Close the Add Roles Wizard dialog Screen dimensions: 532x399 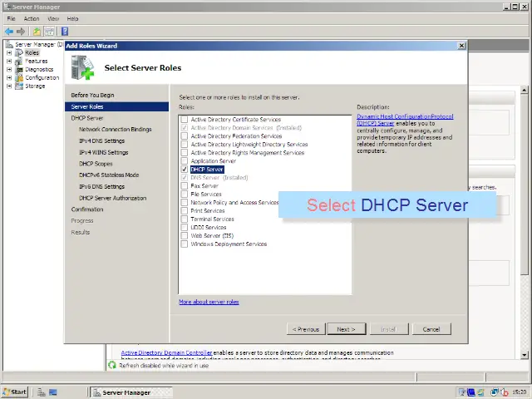coord(461,46)
